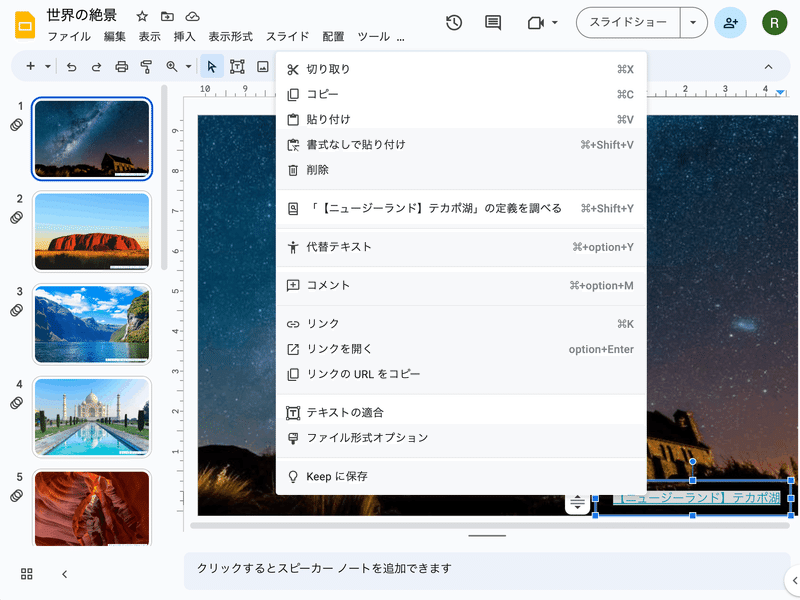Image resolution: width=800 pixels, height=600 pixels.
Task: Select the paint format tool
Action: (146, 66)
